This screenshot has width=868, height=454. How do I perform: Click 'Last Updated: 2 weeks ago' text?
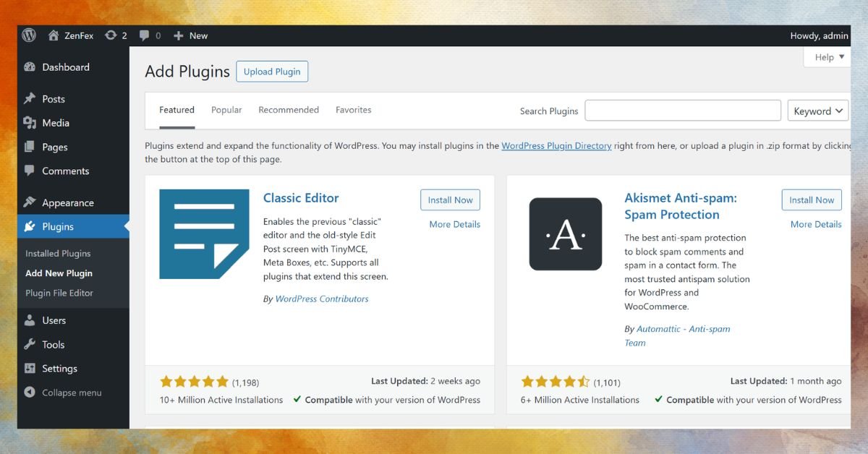pos(425,381)
